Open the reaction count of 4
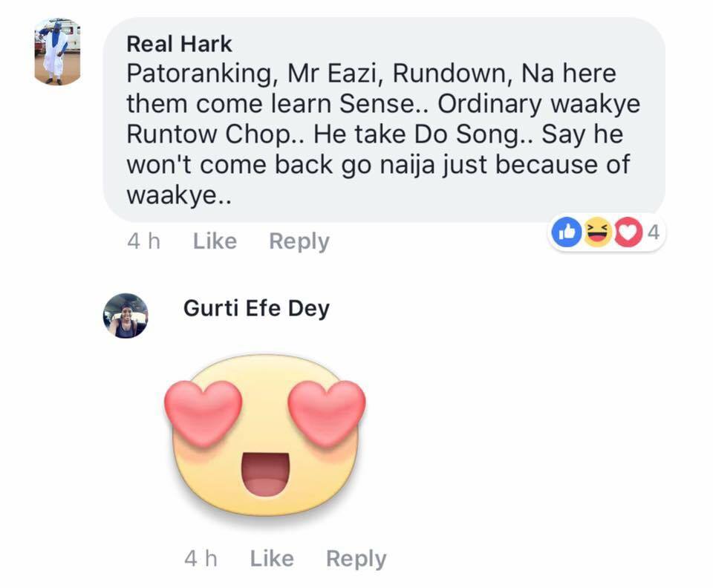The image size is (713, 588). (653, 232)
